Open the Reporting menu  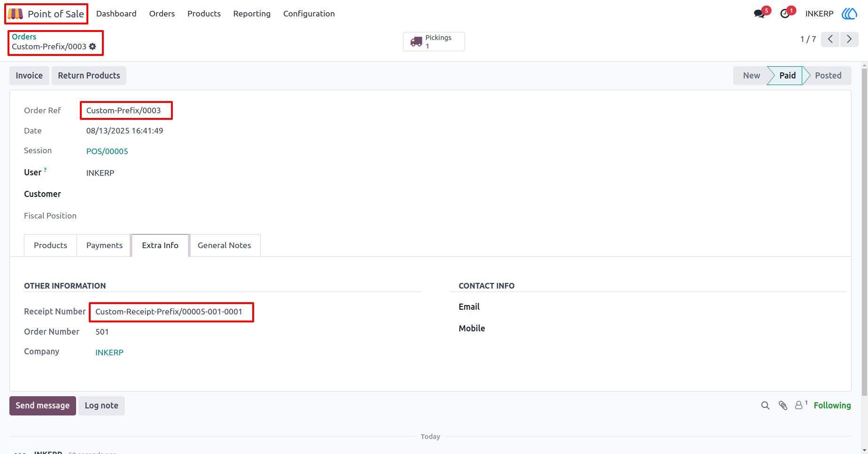pyautogui.click(x=252, y=14)
